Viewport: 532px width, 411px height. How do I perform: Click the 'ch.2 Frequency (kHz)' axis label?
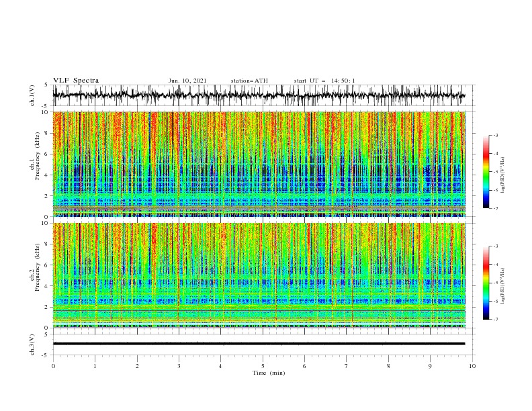[35, 267]
